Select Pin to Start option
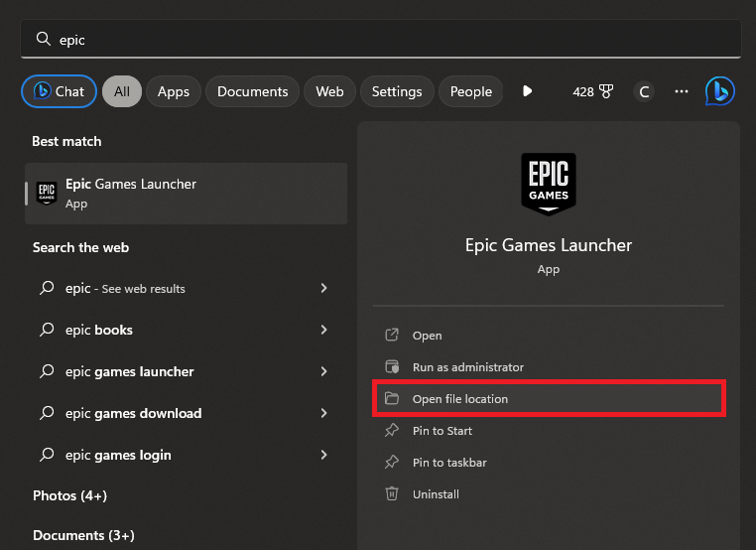This screenshot has width=756, height=550. click(x=441, y=431)
